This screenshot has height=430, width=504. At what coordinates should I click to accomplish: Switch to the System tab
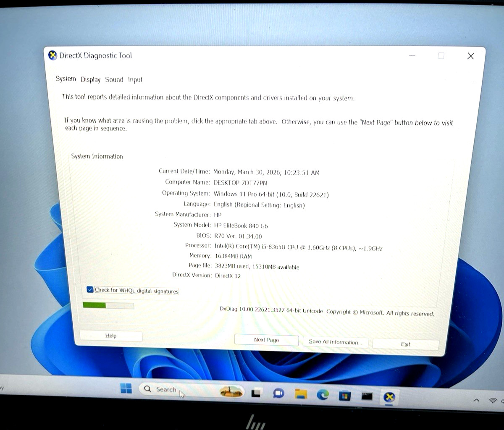pyautogui.click(x=66, y=79)
